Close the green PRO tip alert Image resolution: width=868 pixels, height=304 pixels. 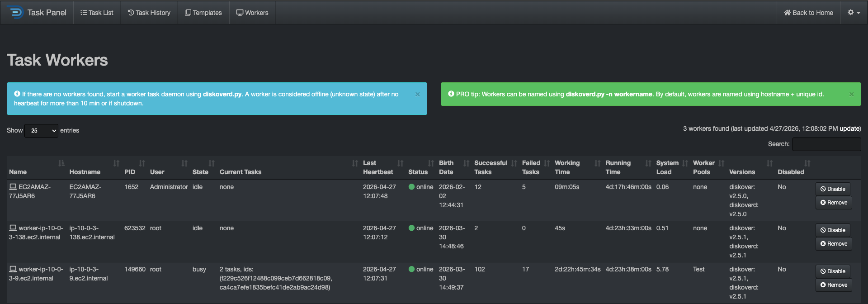(851, 94)
